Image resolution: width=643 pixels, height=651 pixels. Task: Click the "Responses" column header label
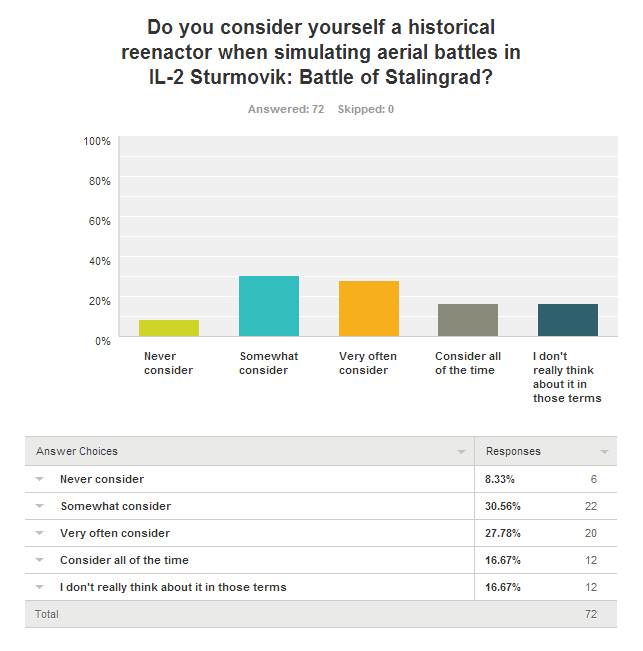(x=513, y=451)
